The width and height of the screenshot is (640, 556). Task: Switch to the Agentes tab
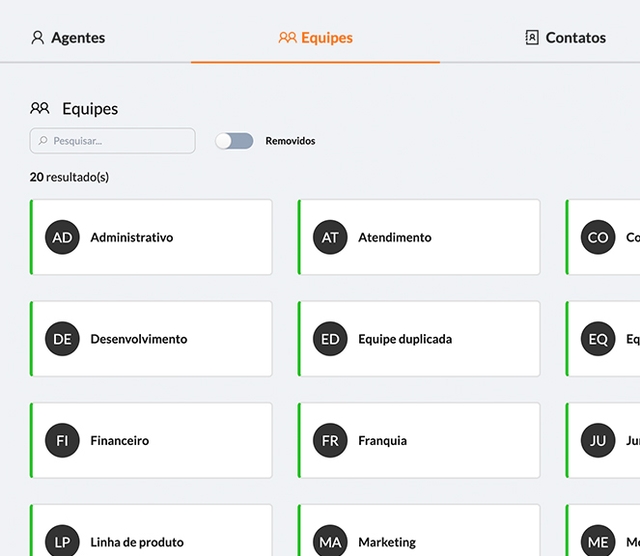click(x=68, y=38)
